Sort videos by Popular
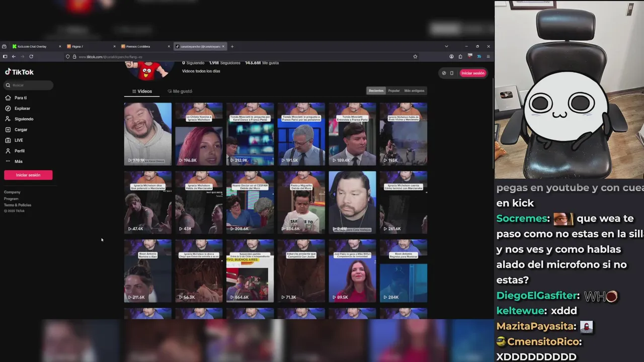 394,90
